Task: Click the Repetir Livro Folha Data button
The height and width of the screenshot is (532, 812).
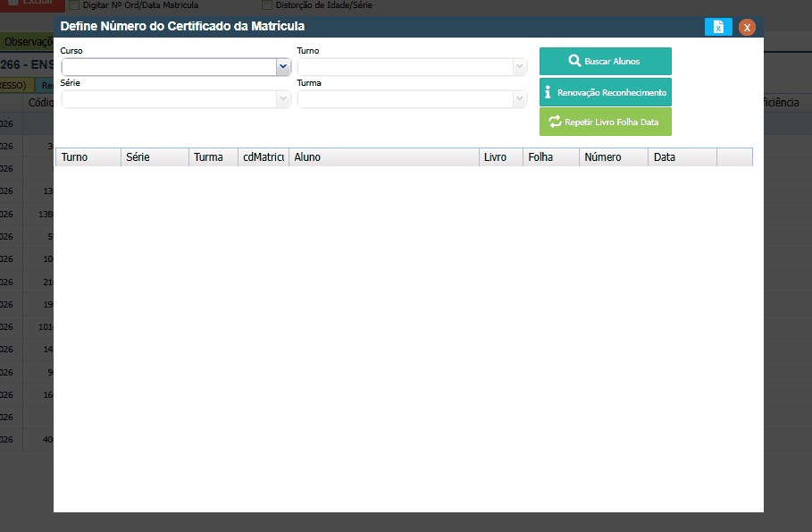Action: (x=606, y=122)
